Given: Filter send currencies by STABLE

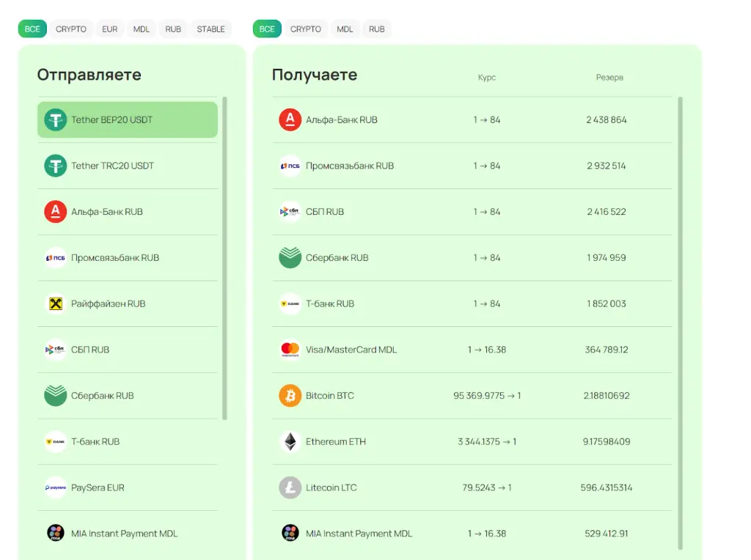Looking at the screenshot, I should click(210, 29).
